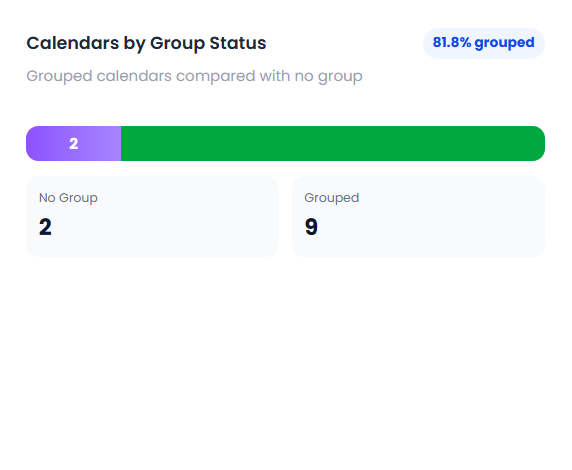
Task: Click the Grouped card label text
Action: pos(332,198)
